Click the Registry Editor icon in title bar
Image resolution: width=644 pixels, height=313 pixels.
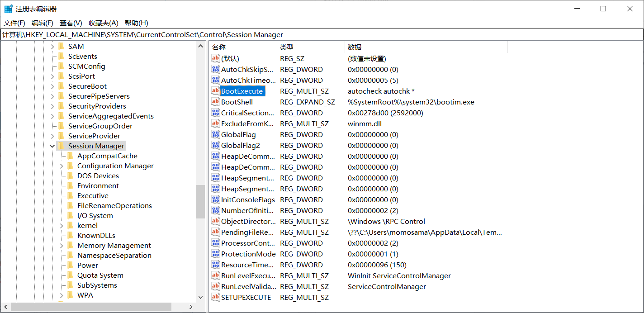click(x=8, y=8)
